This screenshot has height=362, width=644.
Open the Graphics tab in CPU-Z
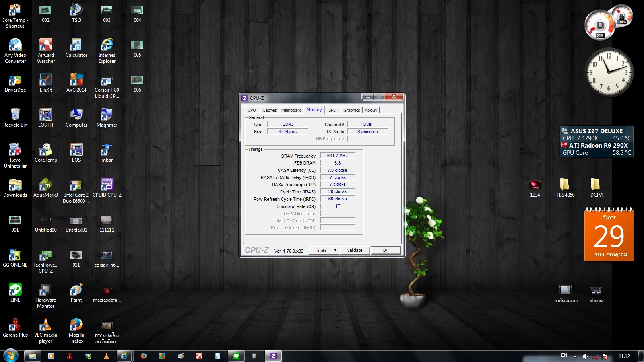pyautogui.click(x=352, y=110)
